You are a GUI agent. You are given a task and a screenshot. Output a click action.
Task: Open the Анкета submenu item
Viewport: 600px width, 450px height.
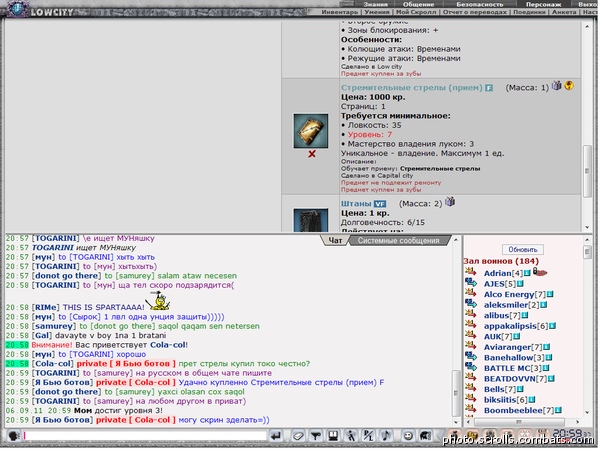tap(564, 12)
